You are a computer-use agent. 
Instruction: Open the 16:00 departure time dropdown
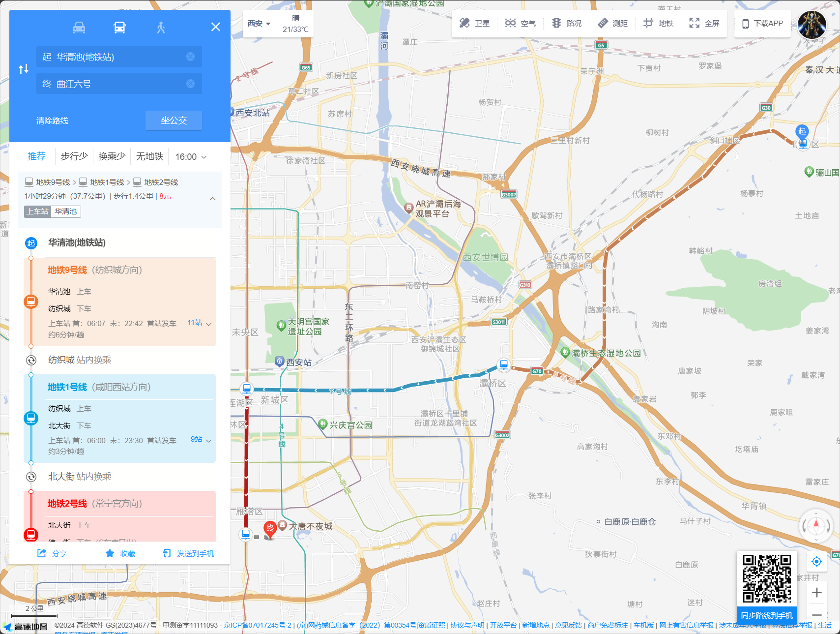191,157
